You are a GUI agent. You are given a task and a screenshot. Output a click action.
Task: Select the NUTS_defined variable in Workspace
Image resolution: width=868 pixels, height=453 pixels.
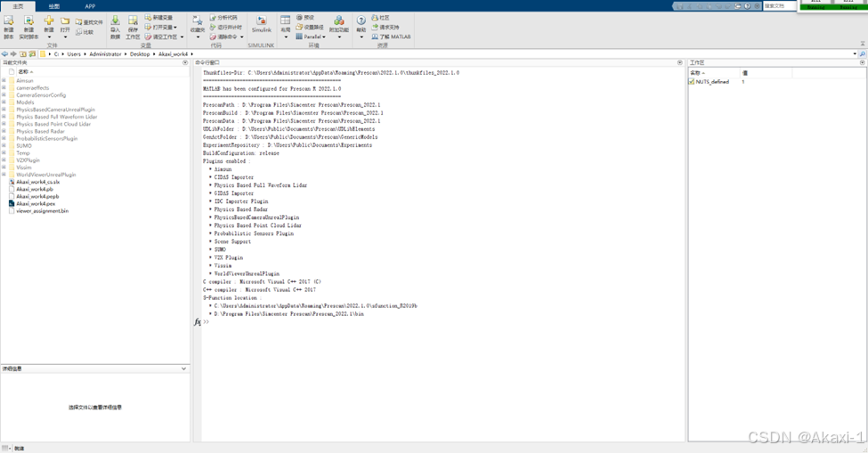712,82
